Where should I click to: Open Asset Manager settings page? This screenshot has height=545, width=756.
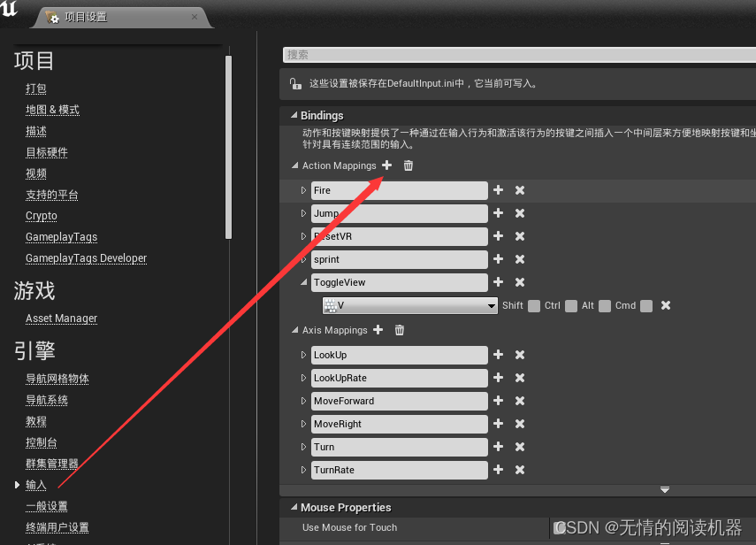coord(62,319)
